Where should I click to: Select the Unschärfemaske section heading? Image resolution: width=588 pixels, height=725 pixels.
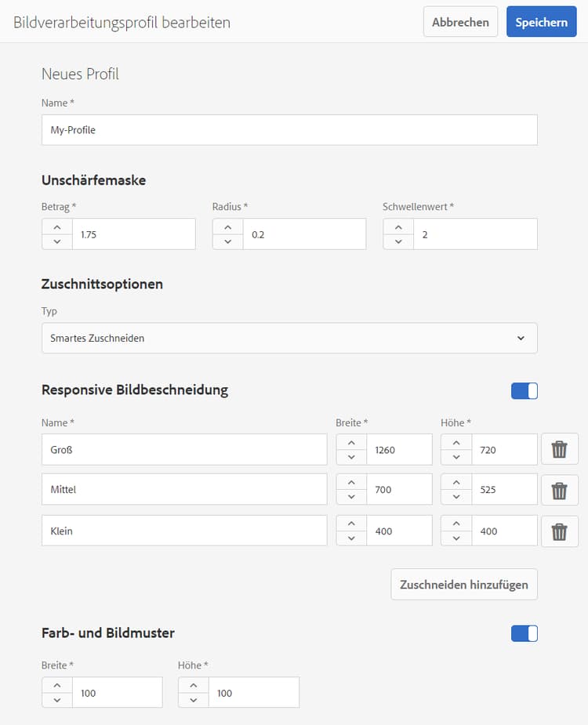[x=94, y=180]
